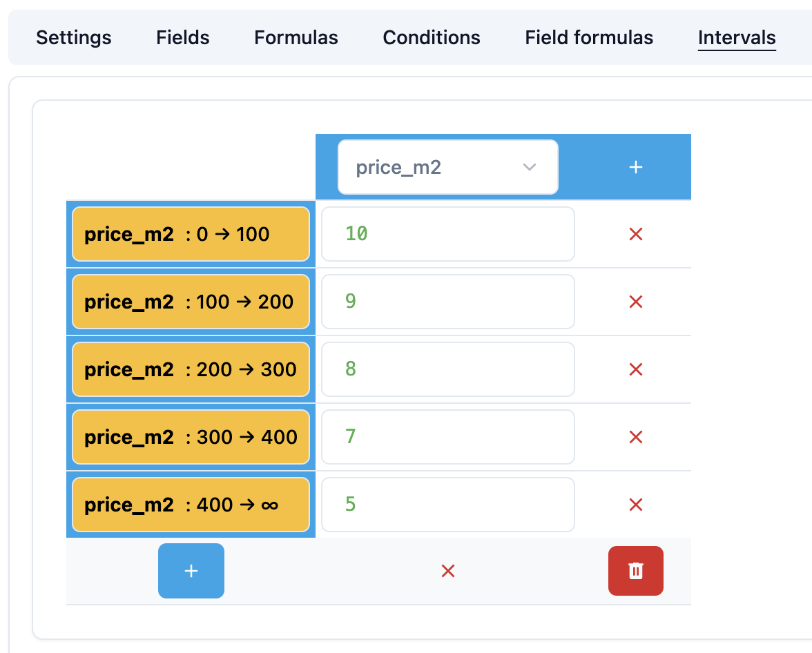
Task: Switch to the Settings tab
Action: (x=74, y=37)
